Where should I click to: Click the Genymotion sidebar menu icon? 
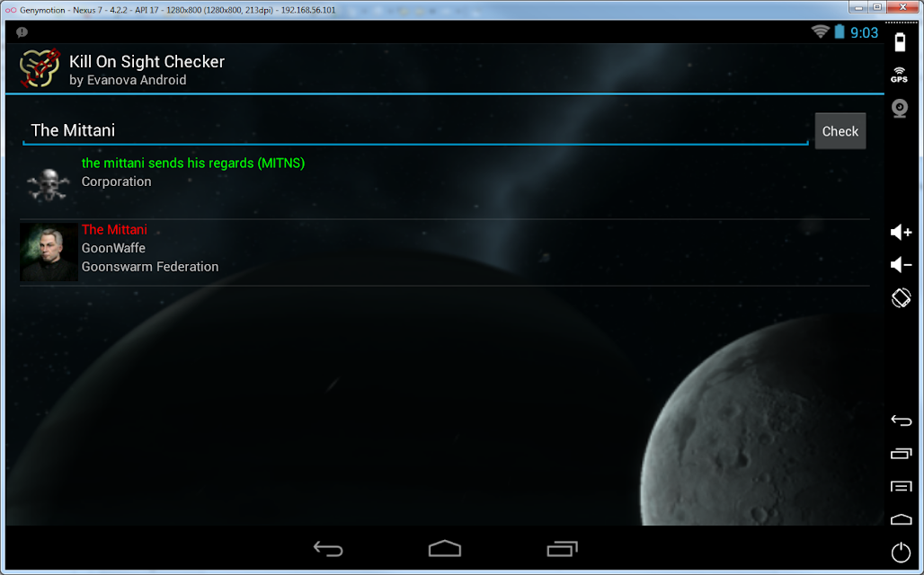coord(901,487)
